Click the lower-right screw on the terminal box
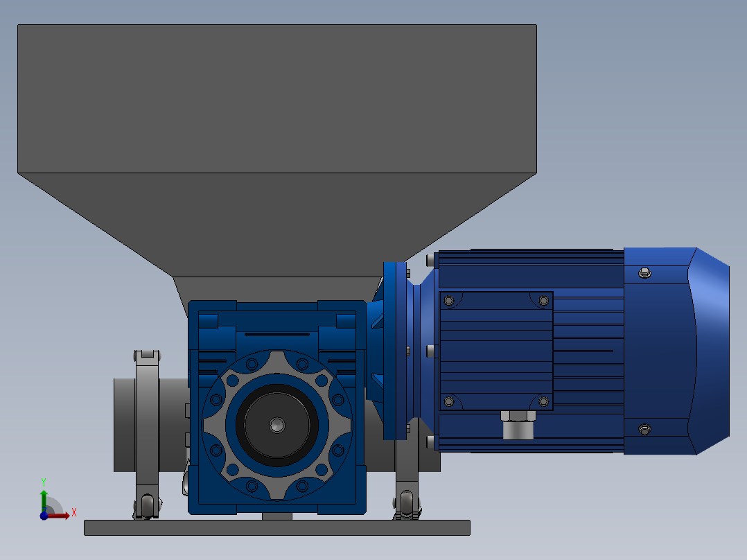 tap(543, 402)
